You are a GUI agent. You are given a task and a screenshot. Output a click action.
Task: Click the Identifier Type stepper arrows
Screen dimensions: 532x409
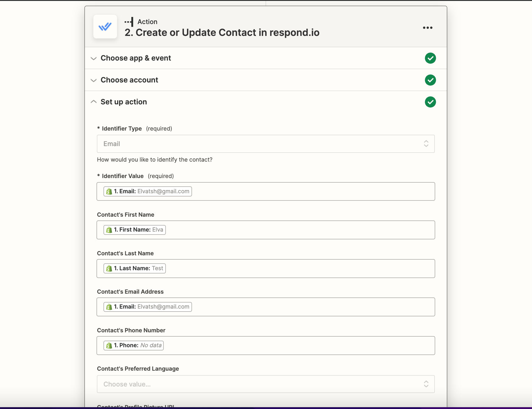(426, 144)
